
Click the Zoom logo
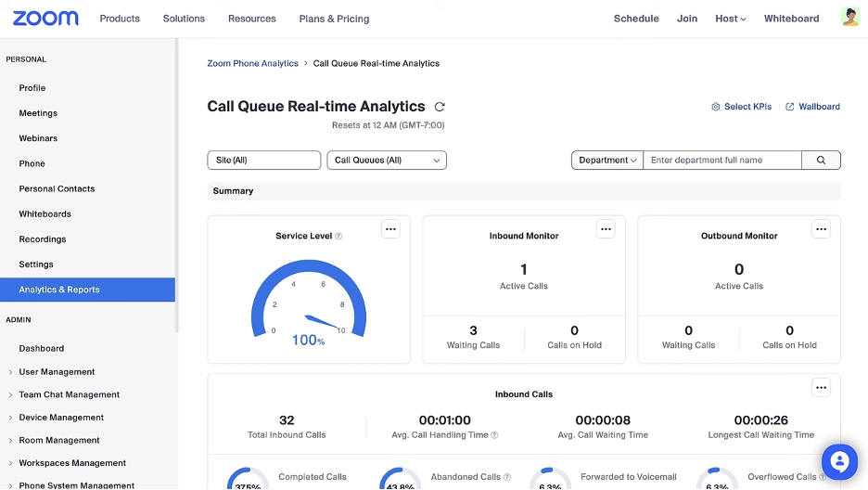coord(46,19)
